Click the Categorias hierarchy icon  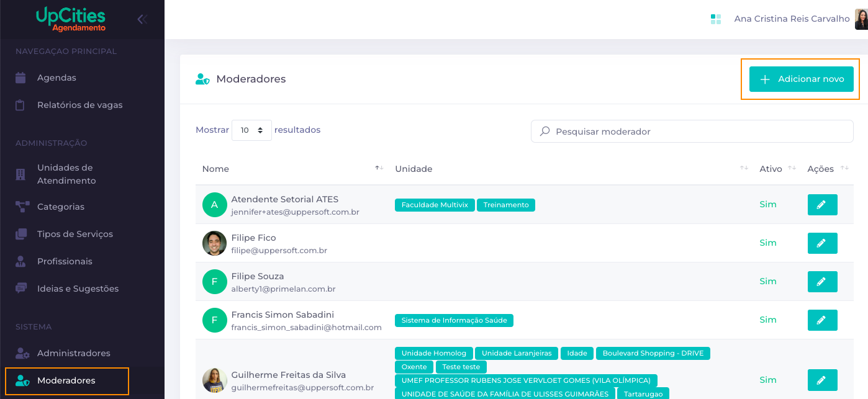pyautogui.click(x=22, y=207)
